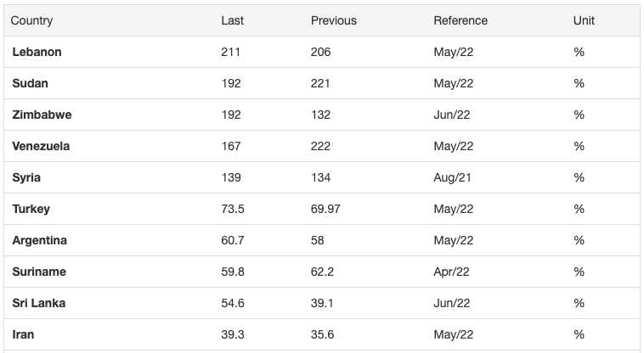644x353 pixels.
Task: Open the Turkey country link
Action: 31,209
